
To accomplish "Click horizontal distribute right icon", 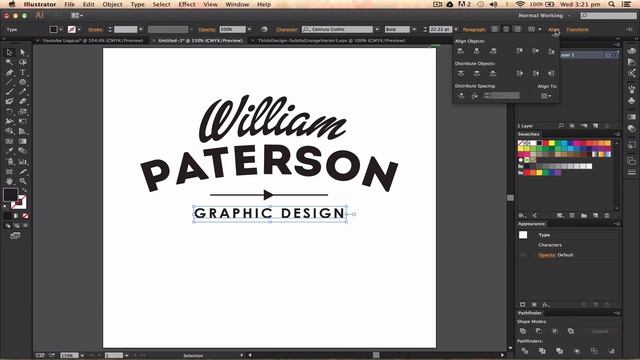I will 551,73.
